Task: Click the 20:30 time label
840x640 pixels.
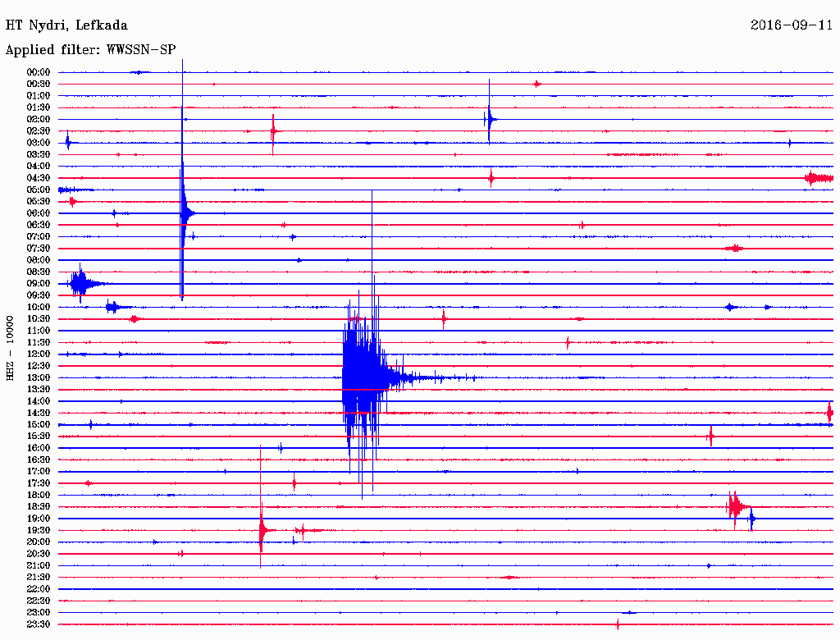Action: pyautogui.click(x=39, y=554)
